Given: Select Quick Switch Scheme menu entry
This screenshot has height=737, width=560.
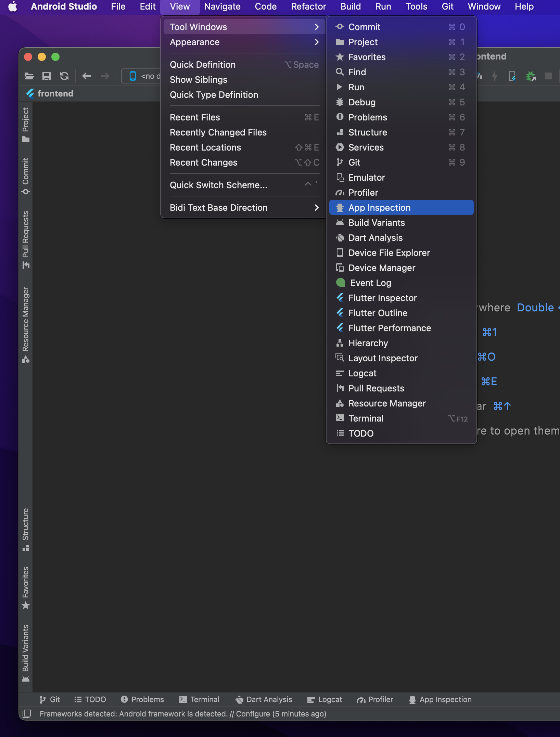Looking at the screenshot, I should point(244,185).
